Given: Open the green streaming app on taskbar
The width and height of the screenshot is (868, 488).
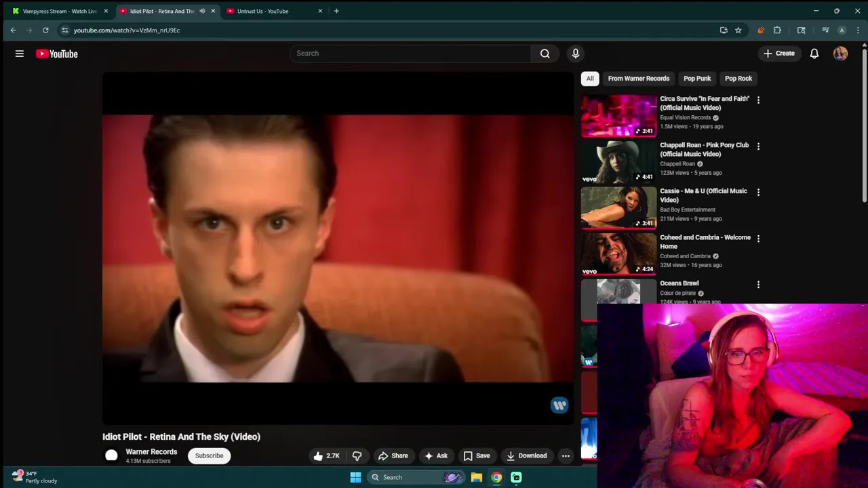Looking at the screenshot, I should [516, 477].
